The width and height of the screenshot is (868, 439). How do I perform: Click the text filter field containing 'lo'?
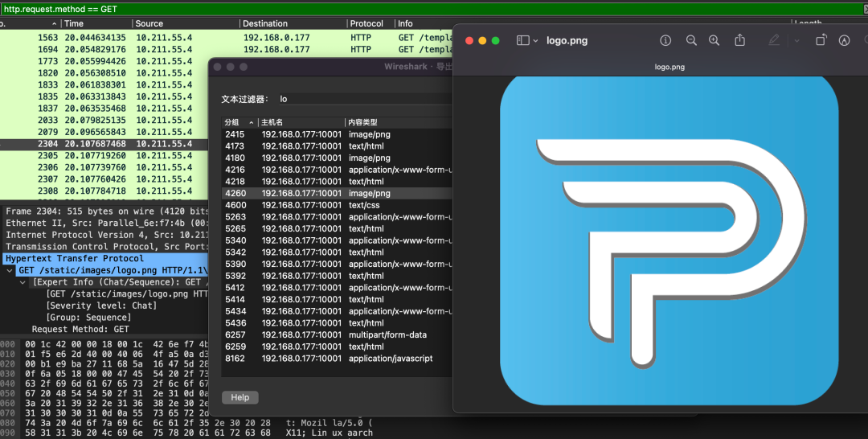coord(366,99)
